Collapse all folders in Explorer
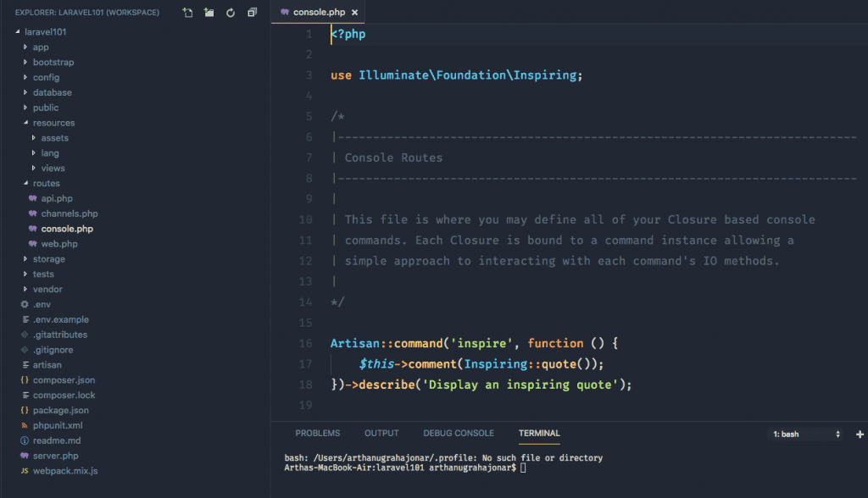The height and width of the screenshot is (498, 868). [252, 13]
